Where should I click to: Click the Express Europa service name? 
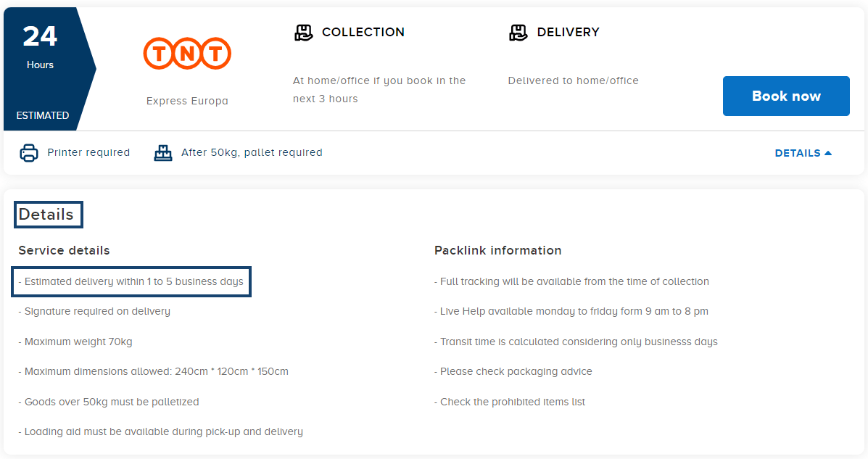pyautogui.click(x=187, y=101)
